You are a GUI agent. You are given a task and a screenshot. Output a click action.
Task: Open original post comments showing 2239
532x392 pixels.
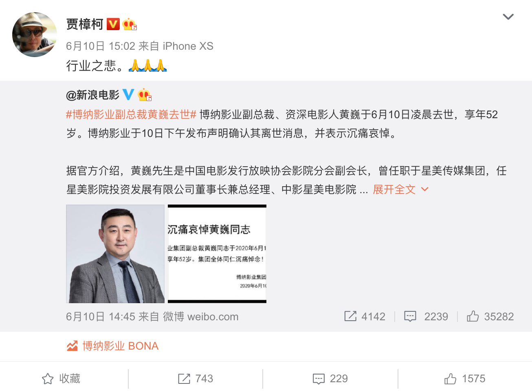[426, 317]
